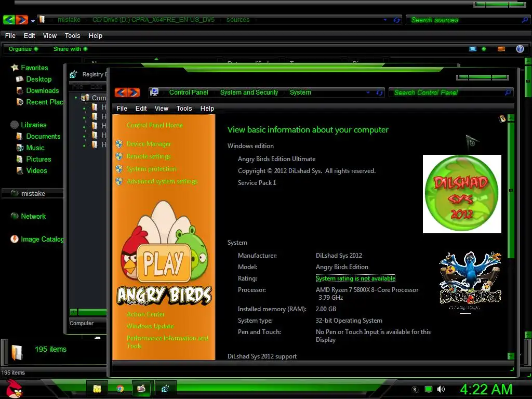Refresh the Control Panel address bar
This screenshot has width=532, height=399.
pyautogui.click(x=379, y=92)
